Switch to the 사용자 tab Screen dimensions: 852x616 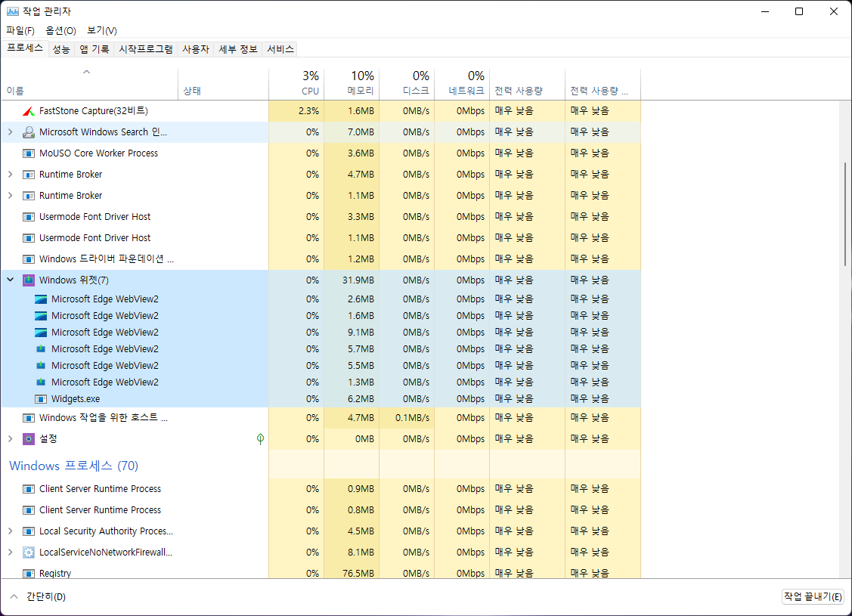tap(196, 49)
